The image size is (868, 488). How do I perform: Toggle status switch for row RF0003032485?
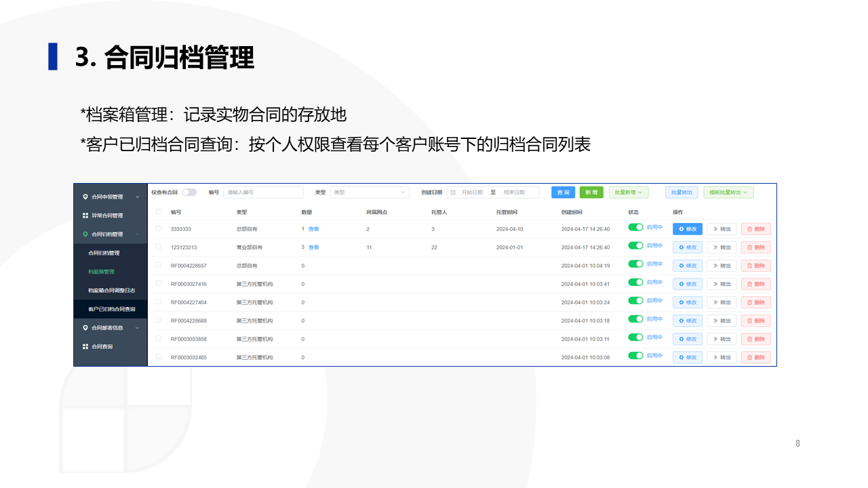pos(635,356)
